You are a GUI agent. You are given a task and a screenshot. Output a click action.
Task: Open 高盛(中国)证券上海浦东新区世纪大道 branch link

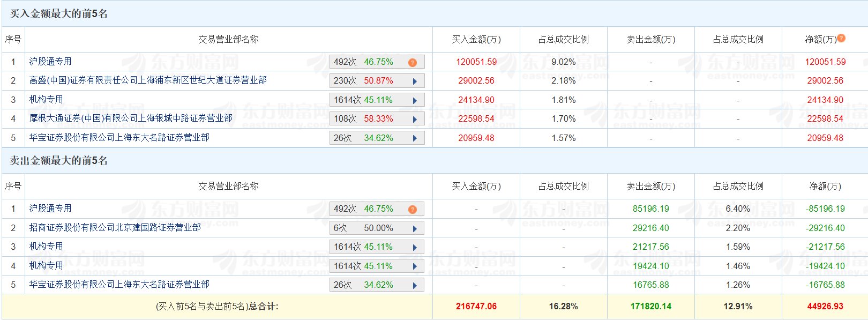[148, 80]
